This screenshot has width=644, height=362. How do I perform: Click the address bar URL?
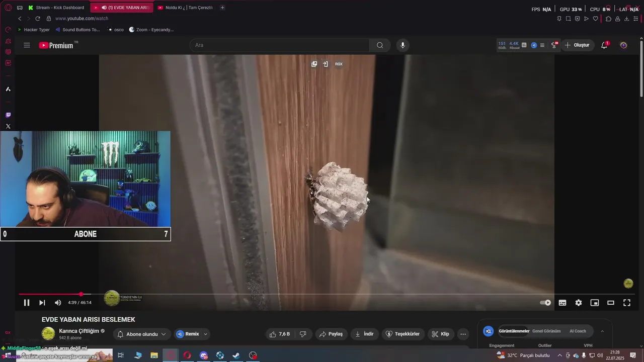click(x=82, y=19)
